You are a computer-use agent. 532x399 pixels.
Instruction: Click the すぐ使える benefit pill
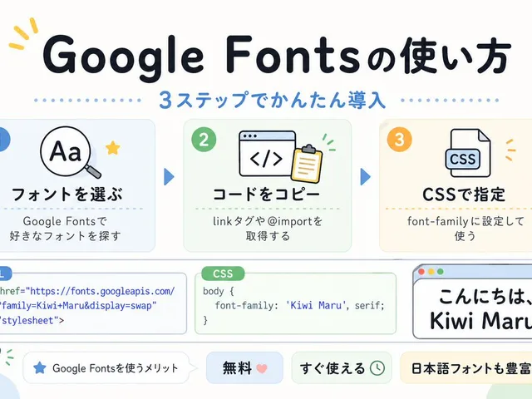tap(342, 368)
